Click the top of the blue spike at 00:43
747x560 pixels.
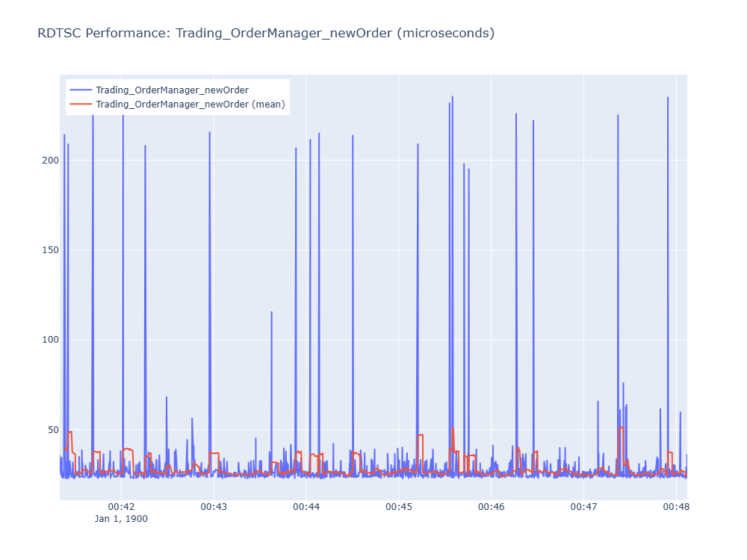[x=210, y=132]
